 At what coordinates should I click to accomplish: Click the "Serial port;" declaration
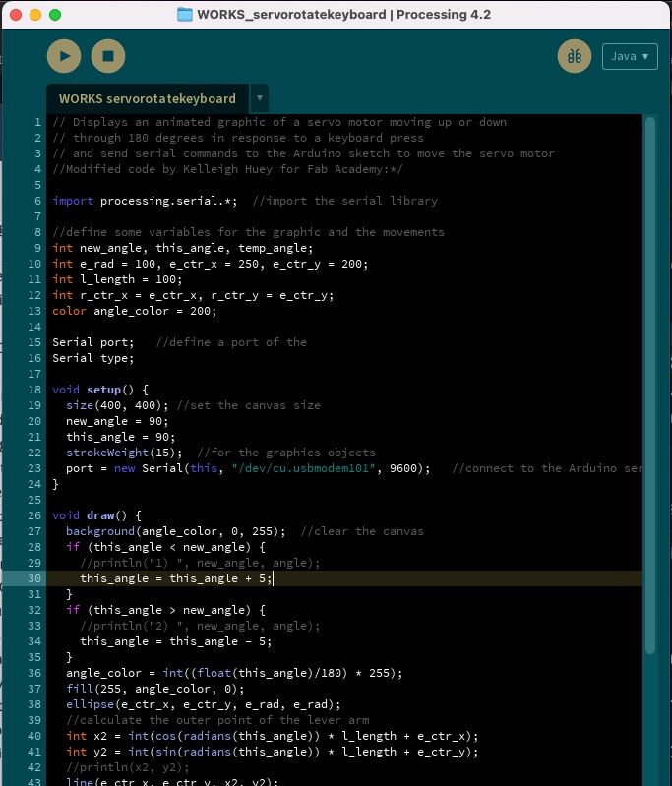(x=93, y=343)
